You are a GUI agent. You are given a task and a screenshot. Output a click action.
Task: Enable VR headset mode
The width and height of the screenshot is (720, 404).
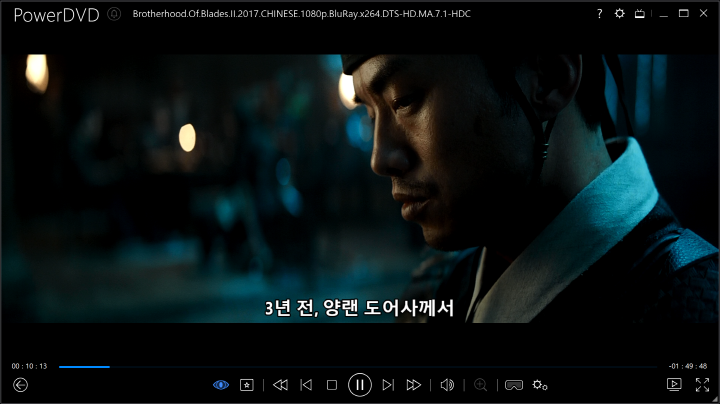click(x=514, y=385)
